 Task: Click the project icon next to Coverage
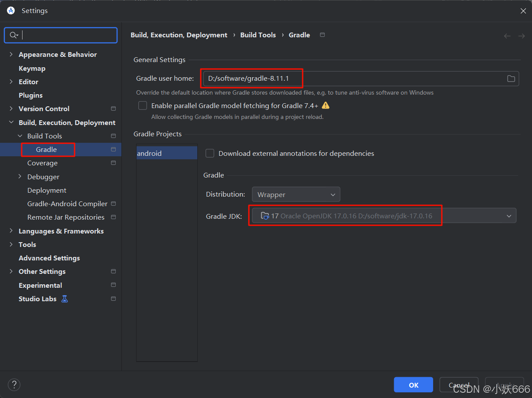(x=113, y=163)
